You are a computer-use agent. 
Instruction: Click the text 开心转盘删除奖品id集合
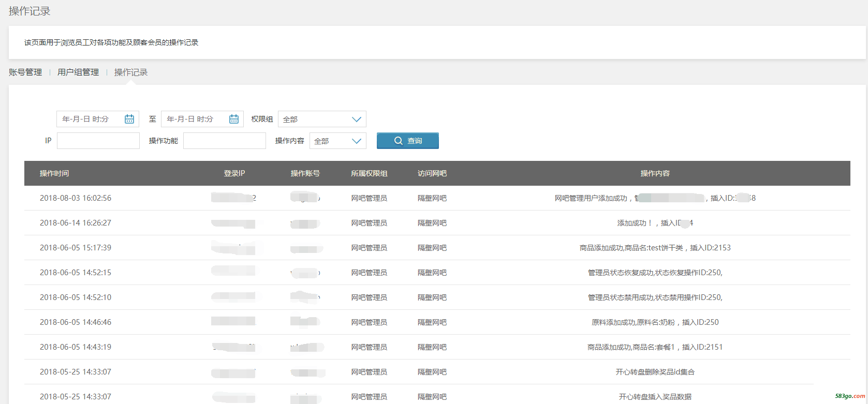655,372
